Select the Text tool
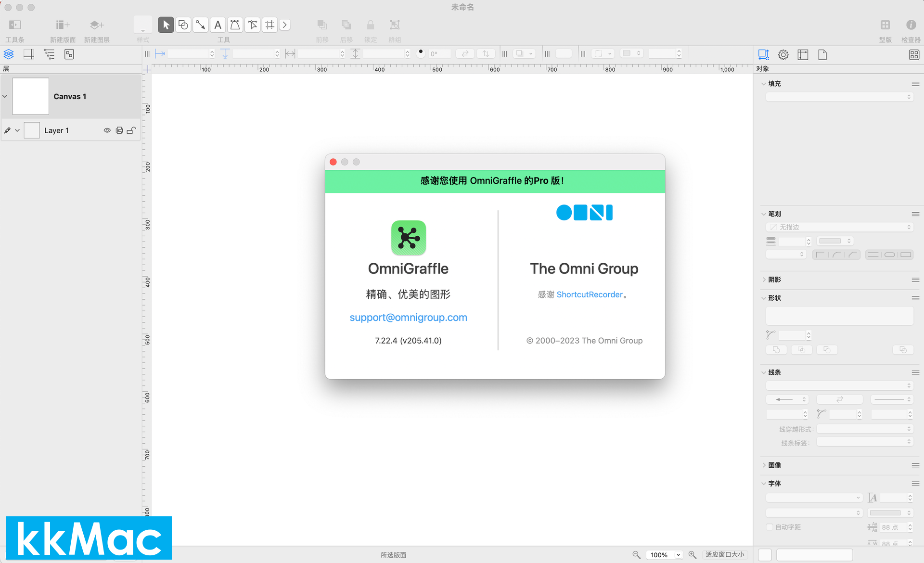924x563 pixels. coord(218,25)
